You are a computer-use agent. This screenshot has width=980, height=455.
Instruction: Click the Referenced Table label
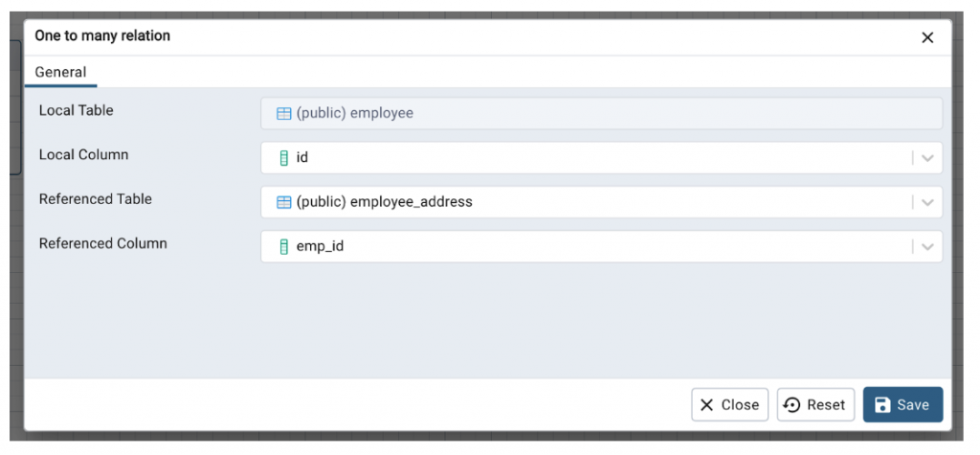95,199
